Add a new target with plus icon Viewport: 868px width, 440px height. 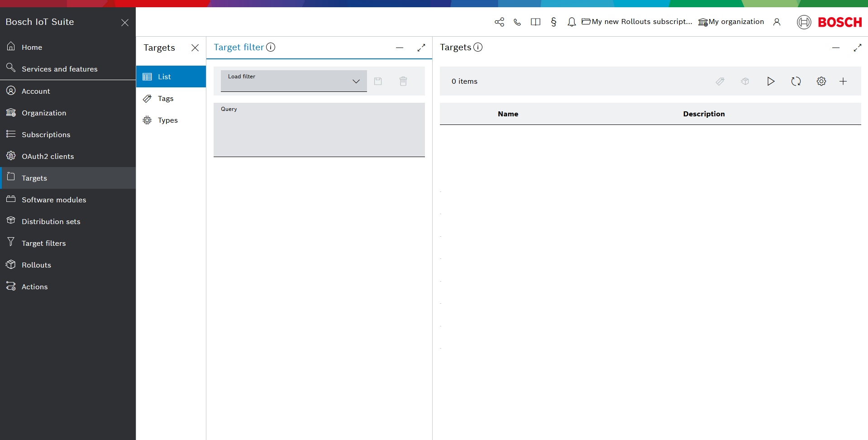[843, 81]
